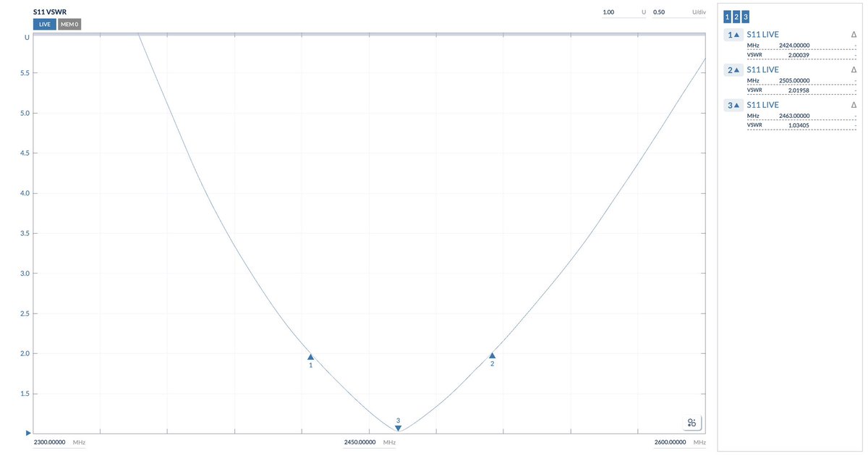Click marker 3 frequency 2463.00000

click(x=794, y=116)
